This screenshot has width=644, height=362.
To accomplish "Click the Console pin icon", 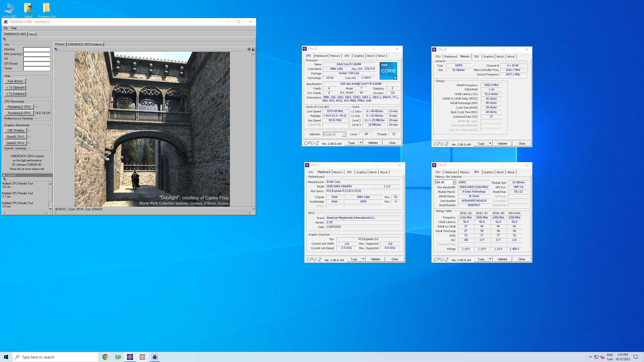I will 5,179.
